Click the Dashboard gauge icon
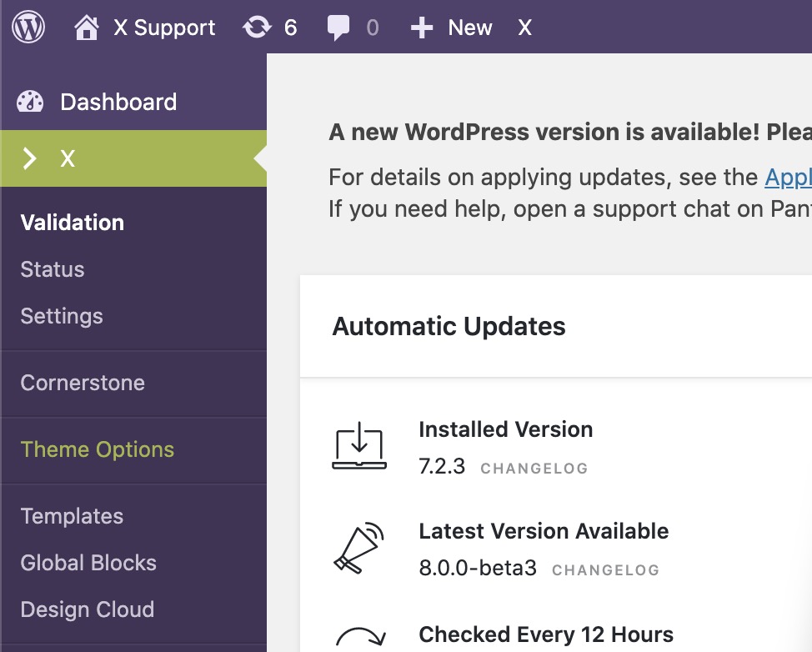812x652 pixels. coord(30,102)
